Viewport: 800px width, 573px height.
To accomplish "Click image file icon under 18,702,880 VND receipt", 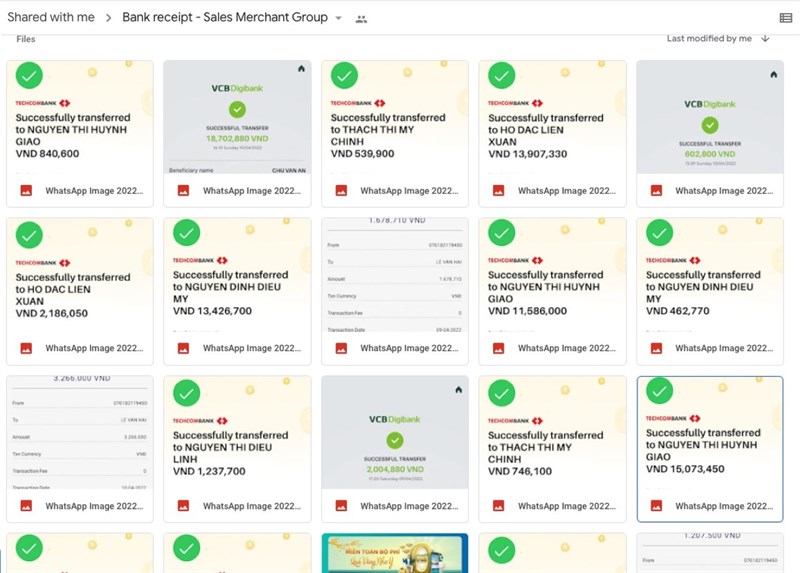I will [x=183, y=191].
